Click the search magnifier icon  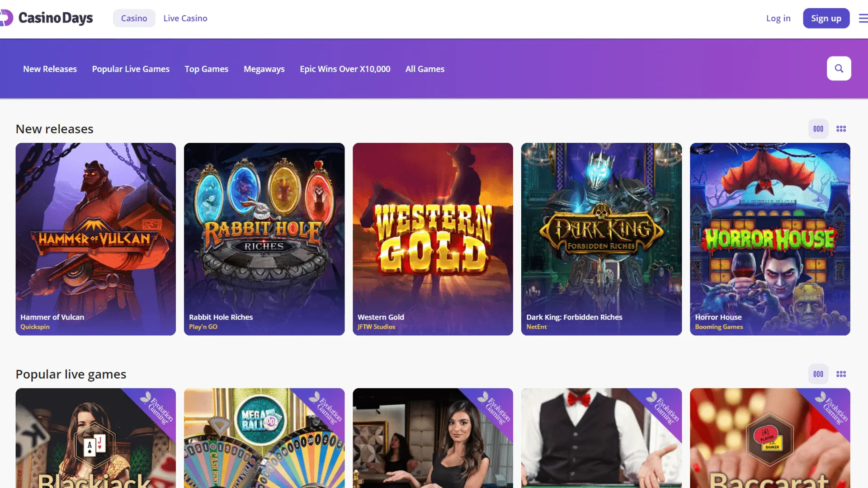pos(839,69)
